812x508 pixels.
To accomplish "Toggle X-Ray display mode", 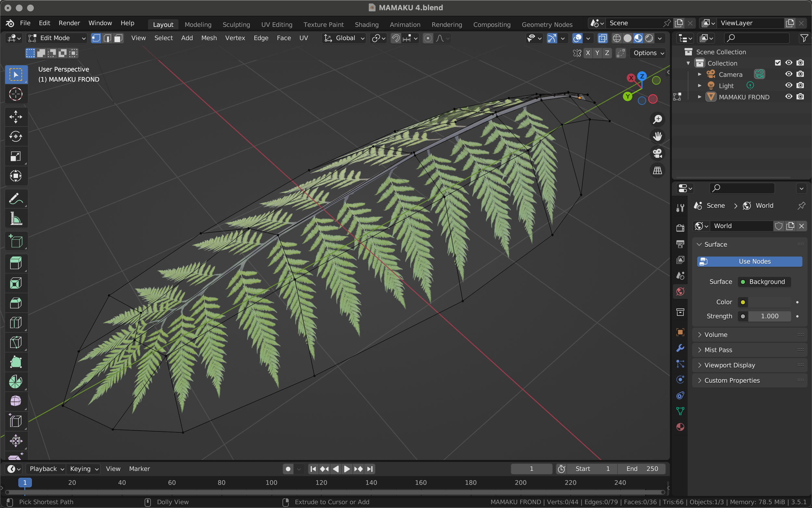I will 603,38.
